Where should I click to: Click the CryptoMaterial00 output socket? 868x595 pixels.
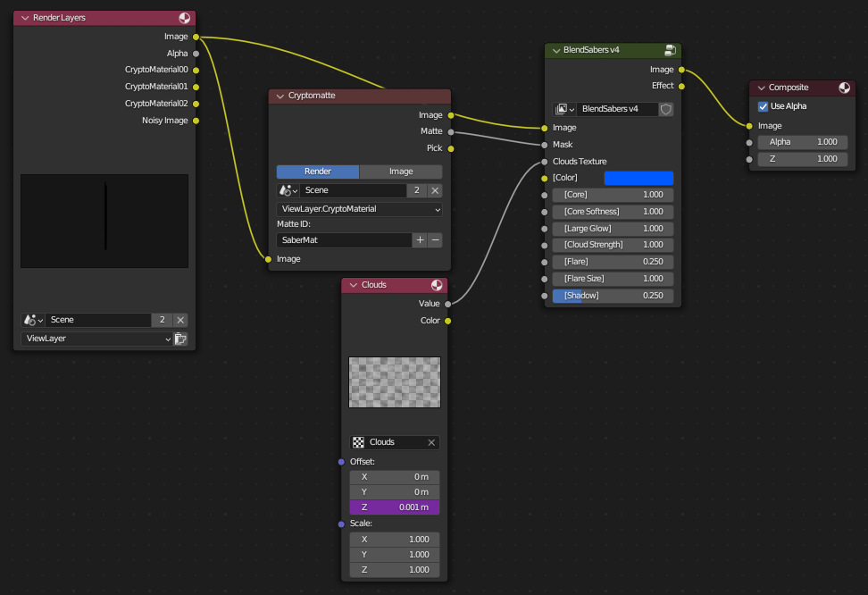coord(196,71)
